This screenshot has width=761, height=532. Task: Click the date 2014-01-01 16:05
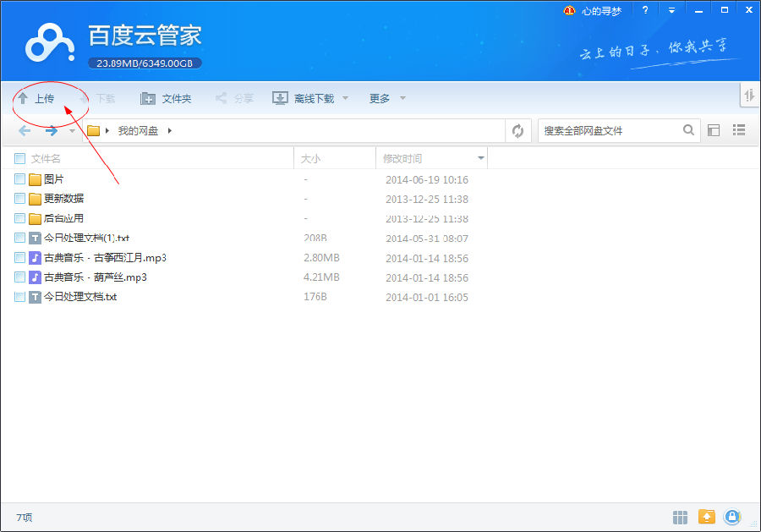click(427, 297)
